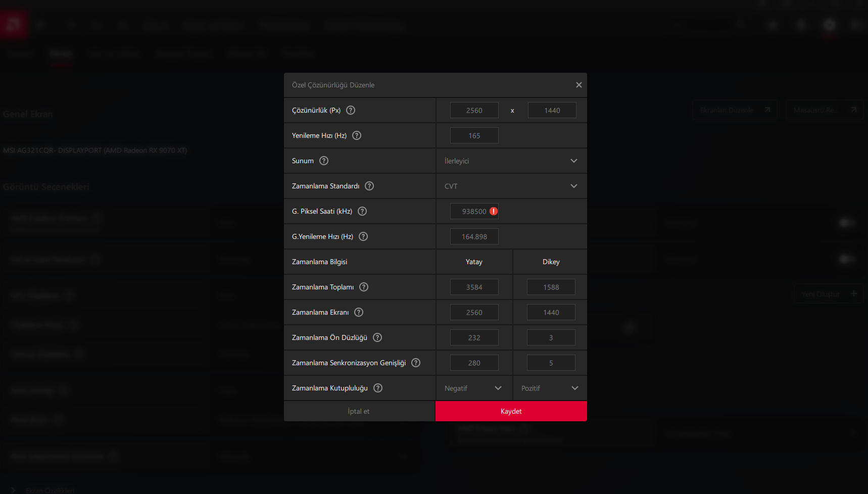
Task: Open the Sunum dropdown showing İlerleyici
Action: pos(511,161)
